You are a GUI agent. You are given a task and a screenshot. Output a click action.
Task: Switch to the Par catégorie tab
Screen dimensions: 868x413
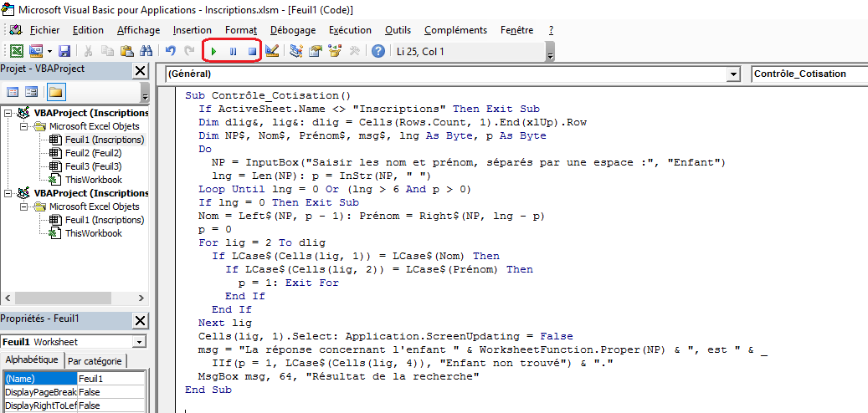click(x=95, y=361)
